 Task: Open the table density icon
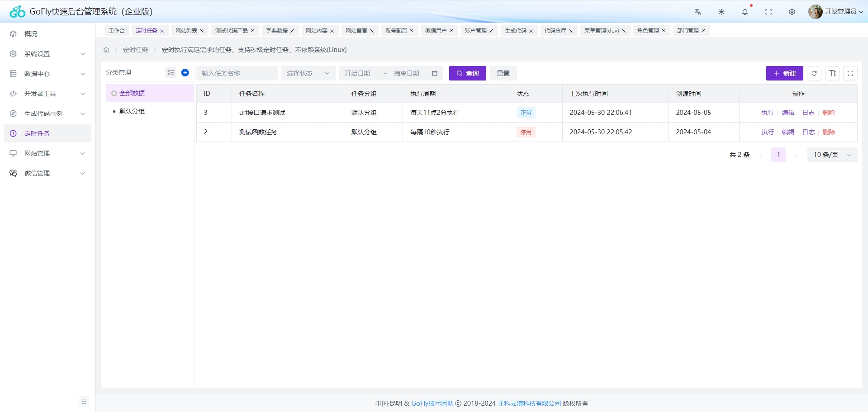coord(832,73)
